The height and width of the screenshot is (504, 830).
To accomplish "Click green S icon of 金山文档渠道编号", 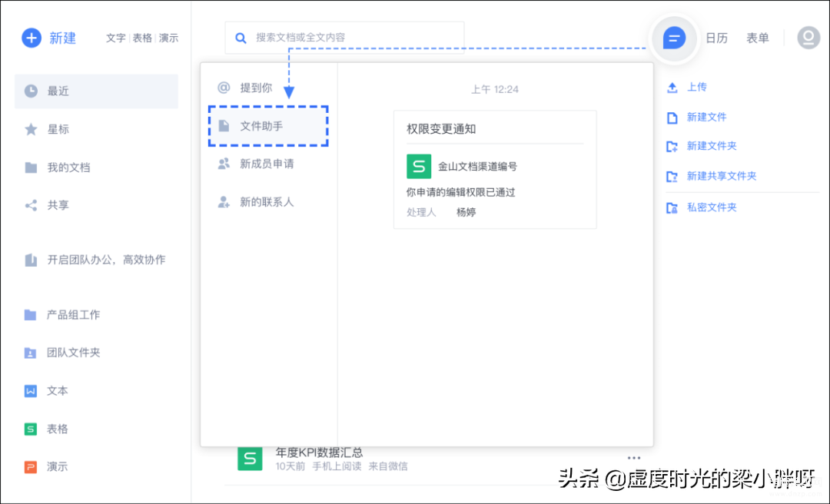I will point(419,166).
